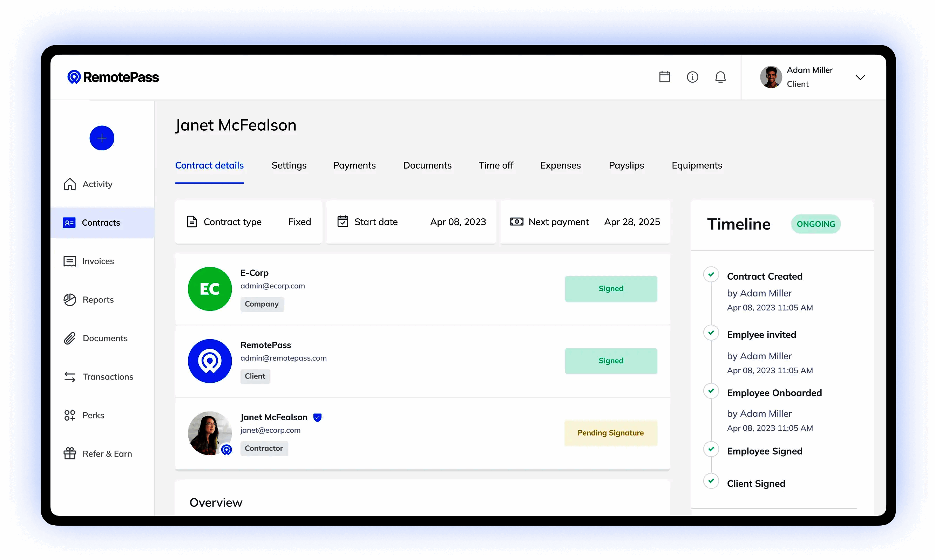Click the janet@ecorp.com email

click(x=270, y=431)
